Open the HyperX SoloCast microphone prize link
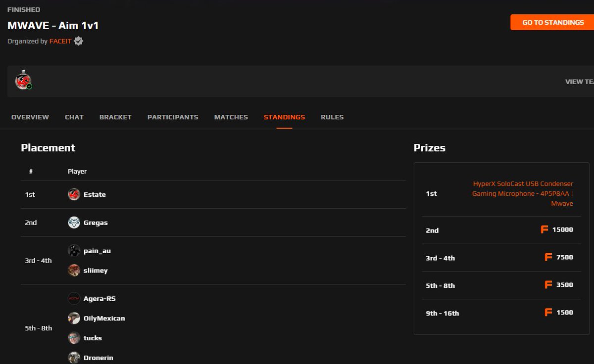This screenshot has height=364, width=594. coord(523,193)
